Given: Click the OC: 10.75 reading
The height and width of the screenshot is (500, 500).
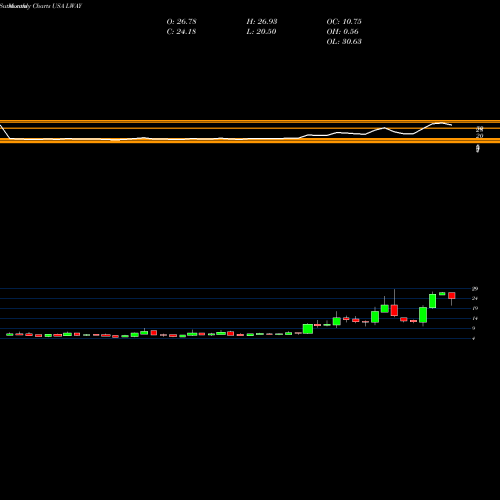Looking at the screenshot, I should (x=344, y=22).
